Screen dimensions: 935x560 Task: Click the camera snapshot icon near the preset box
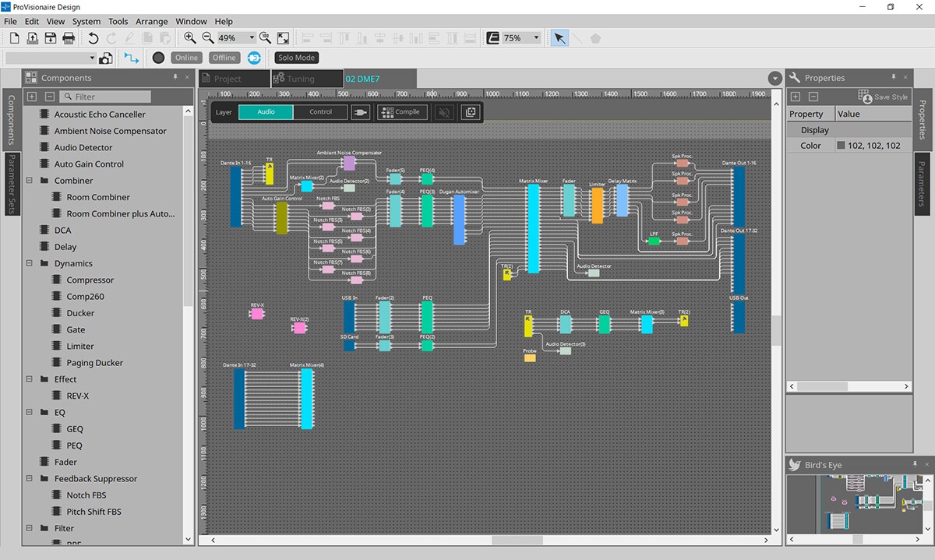point(106,57)
